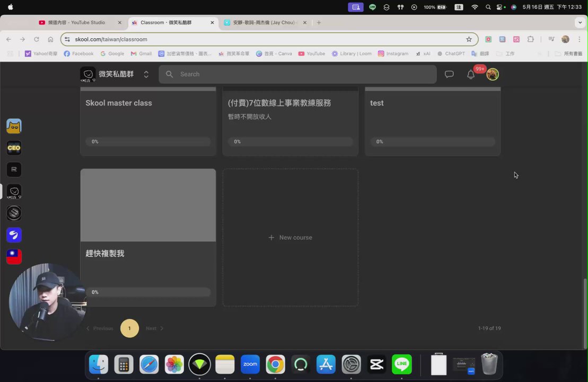The image size is (588, 382).
Task: Click the Search input field
Action: (297, 74)
